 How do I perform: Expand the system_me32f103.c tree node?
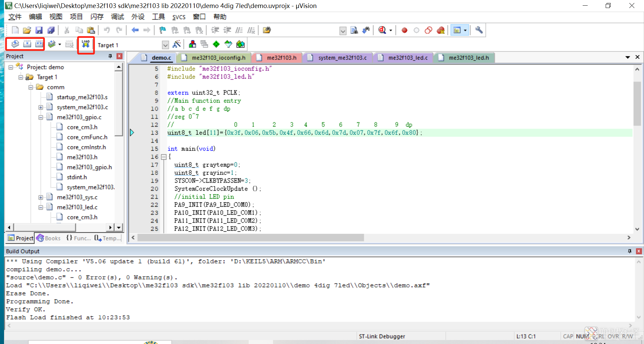(41, 107)
